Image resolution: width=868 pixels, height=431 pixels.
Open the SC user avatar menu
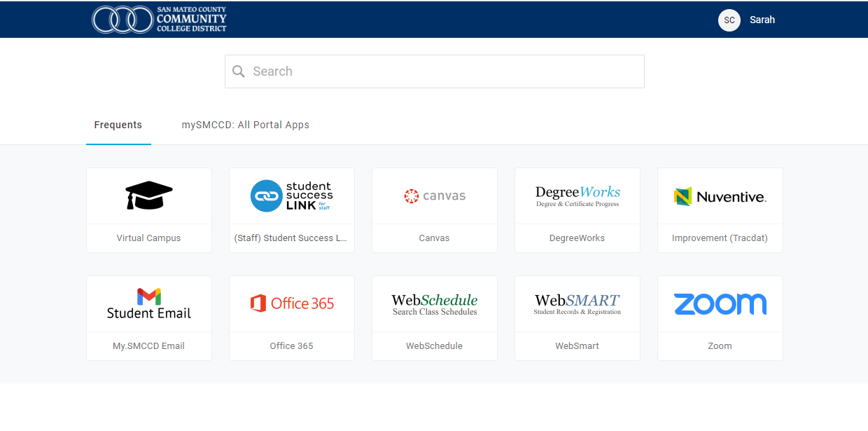(729, 20)
